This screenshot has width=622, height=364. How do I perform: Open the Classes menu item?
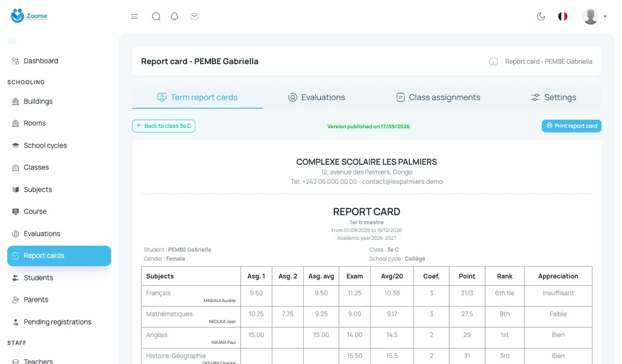[59, 167]
